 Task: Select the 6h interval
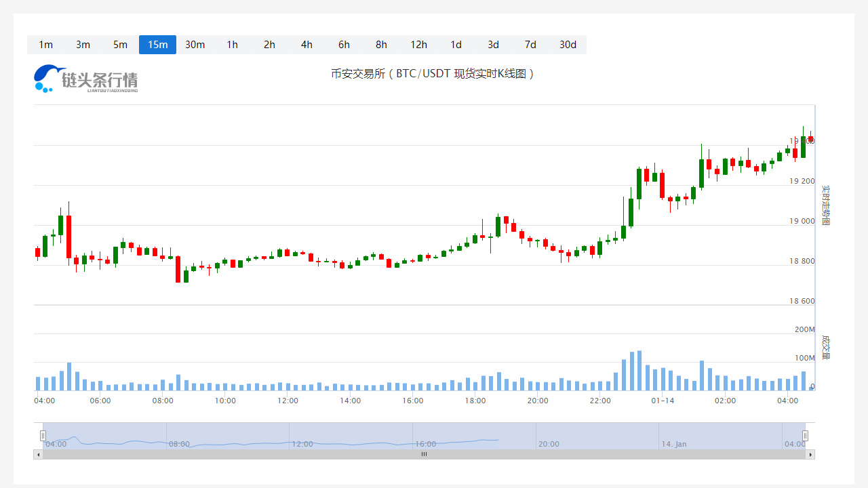(344, 45)
